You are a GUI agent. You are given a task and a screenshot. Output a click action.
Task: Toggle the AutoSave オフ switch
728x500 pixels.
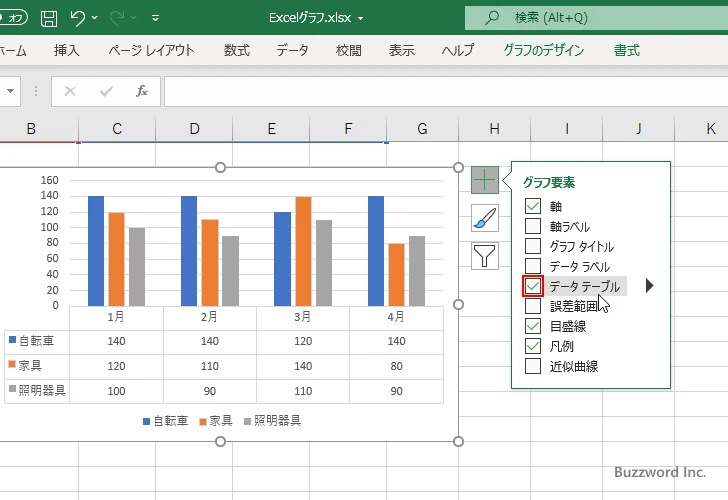[x=13, y=18]
